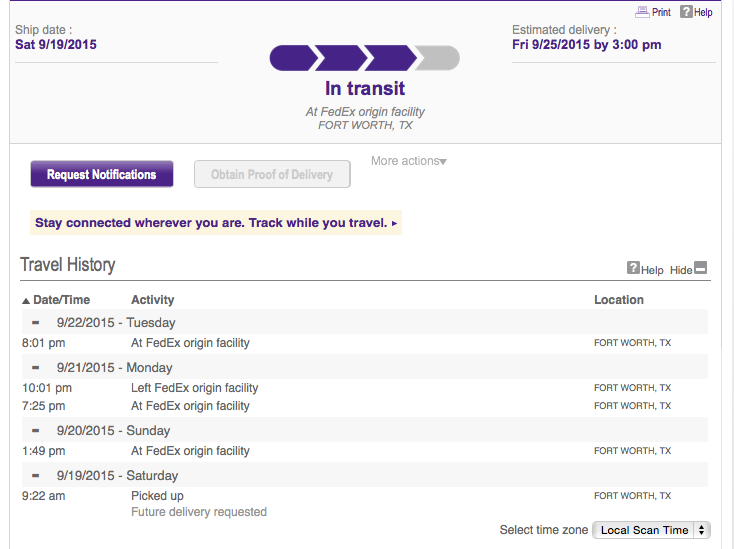Click the Print icon

pyautogui.click(x=642, y=12)
